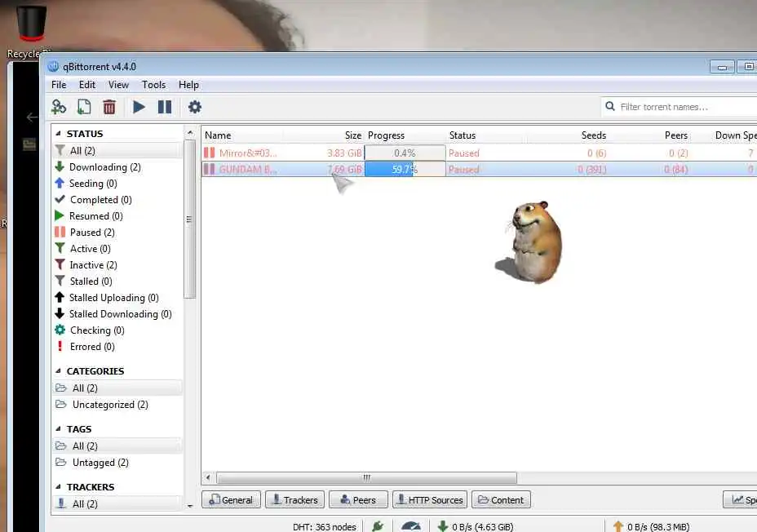The height and width of the screenshot is (532, 757).
Task: Click the search magnifier icon in filter box
Action: pos(610,106)
